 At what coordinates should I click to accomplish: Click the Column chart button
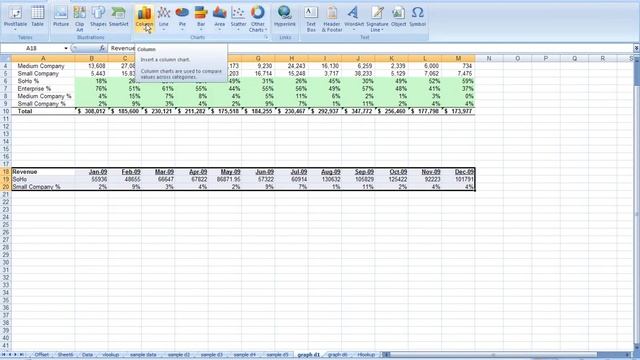pyautogui.click(x=144, y=18)
